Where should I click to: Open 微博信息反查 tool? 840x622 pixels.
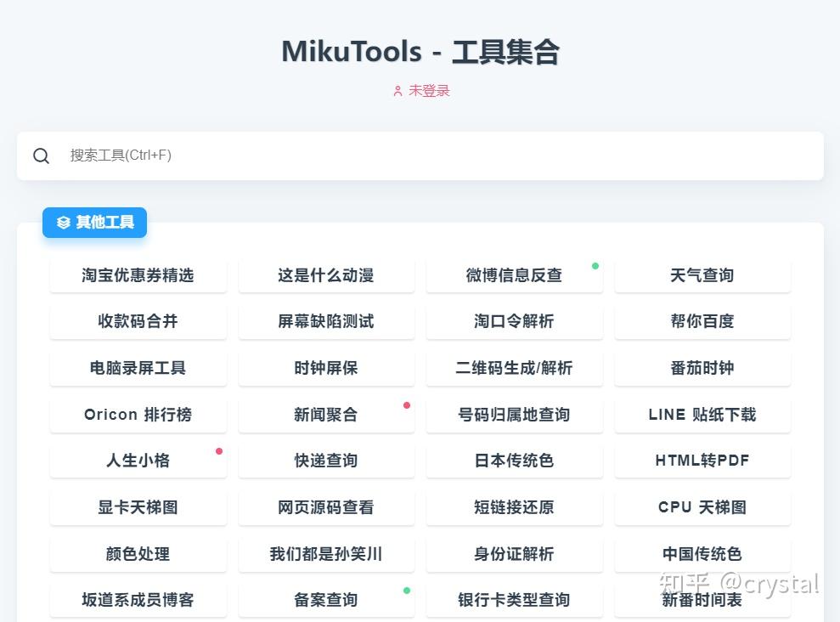[515, 275]
